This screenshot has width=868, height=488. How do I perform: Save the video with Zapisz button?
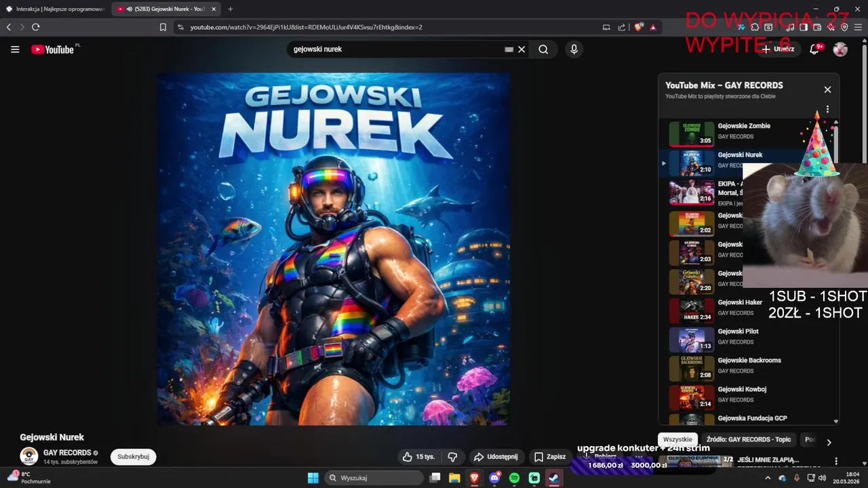550,457
